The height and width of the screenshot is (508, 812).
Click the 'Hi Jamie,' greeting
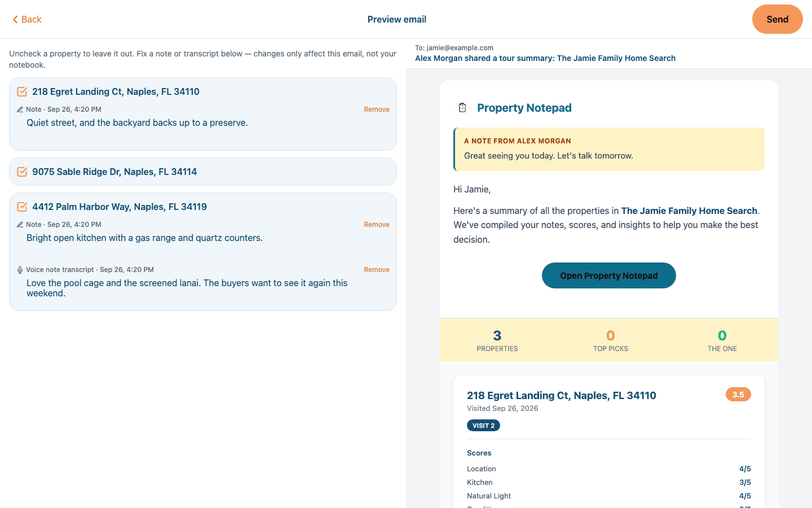472,190
